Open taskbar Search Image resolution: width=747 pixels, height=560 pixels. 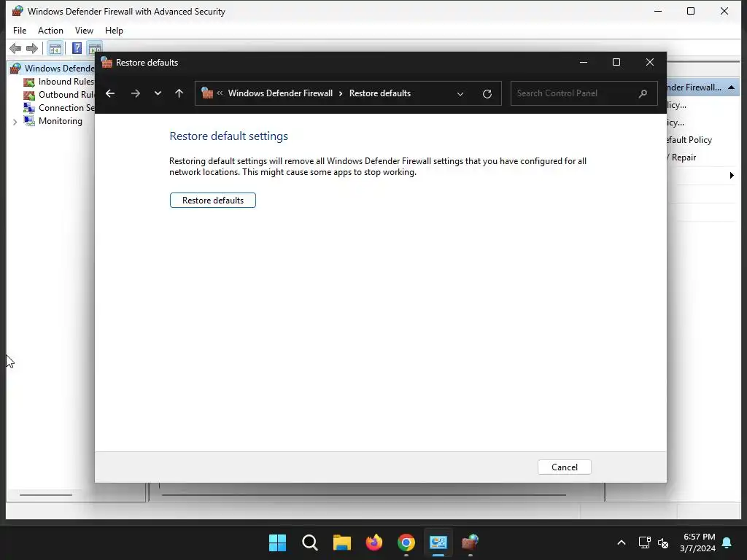click(x=309, y=542)
